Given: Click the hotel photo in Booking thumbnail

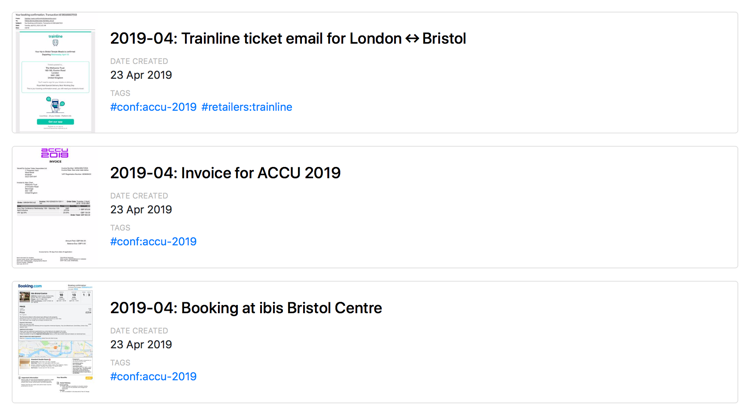Looking at the screenshot, I should coord(24,297).
